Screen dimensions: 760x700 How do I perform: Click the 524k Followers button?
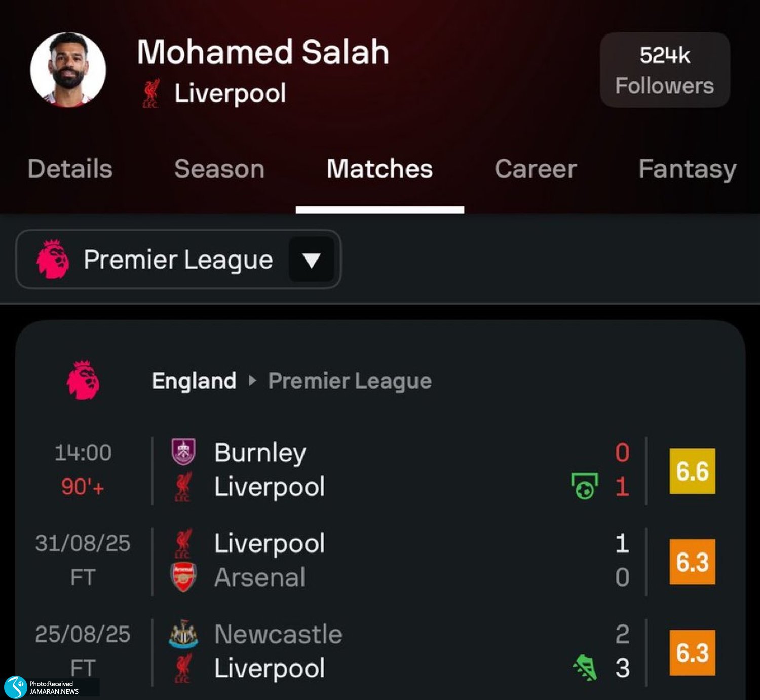(665, 70)
